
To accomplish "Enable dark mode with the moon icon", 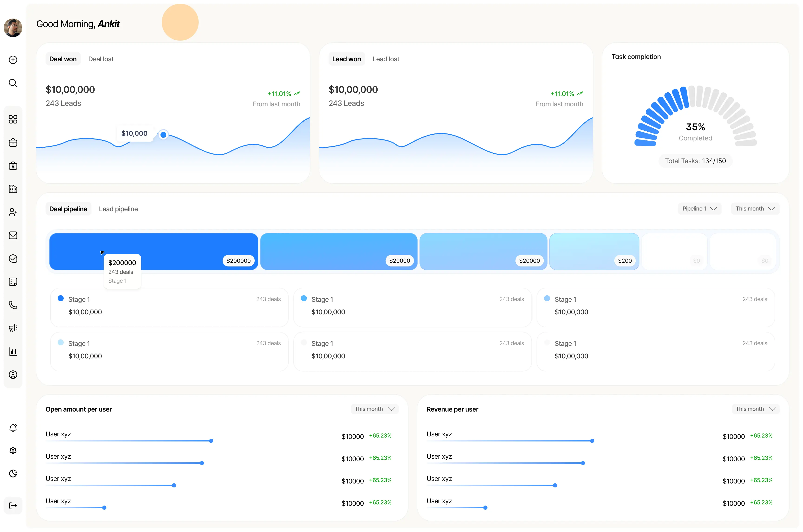I will click(x=13, y=473).
